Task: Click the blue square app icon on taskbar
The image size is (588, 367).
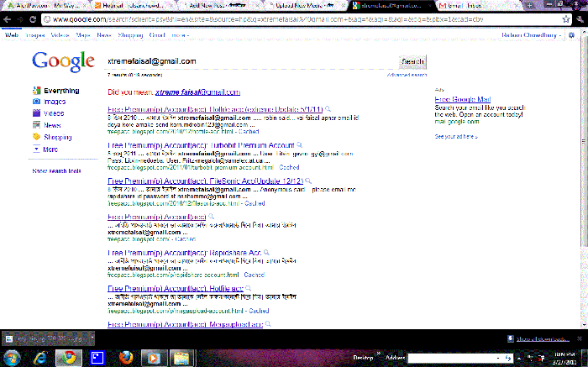Action: click(97, 358)
